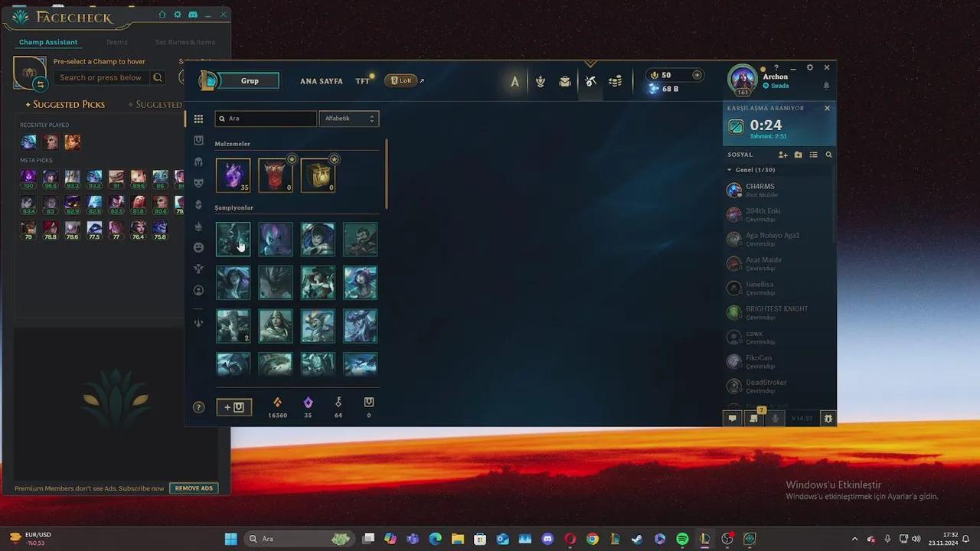980x551 pixels.
Task: Toggle voice chat in the social panel footer
Action: 775,419
